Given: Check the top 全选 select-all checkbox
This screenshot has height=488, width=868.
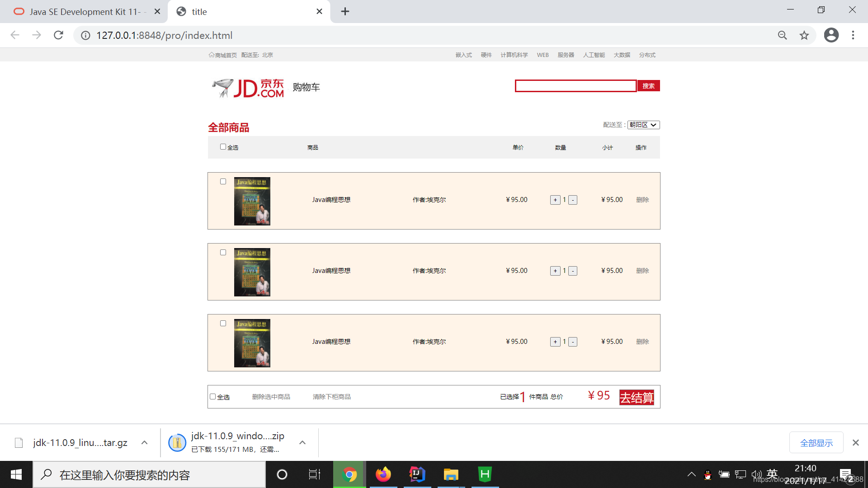Looking at the screenshot, I should pos(223,147).
